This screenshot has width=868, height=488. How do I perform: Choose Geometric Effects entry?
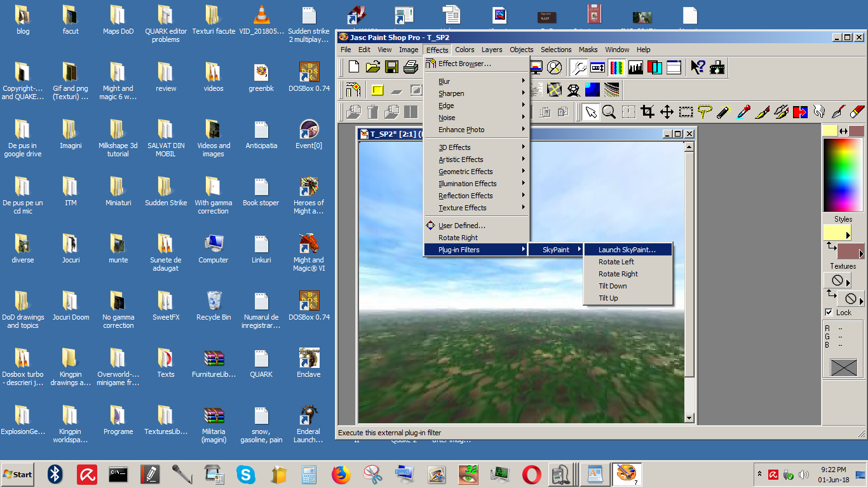(x=477, y=172)
